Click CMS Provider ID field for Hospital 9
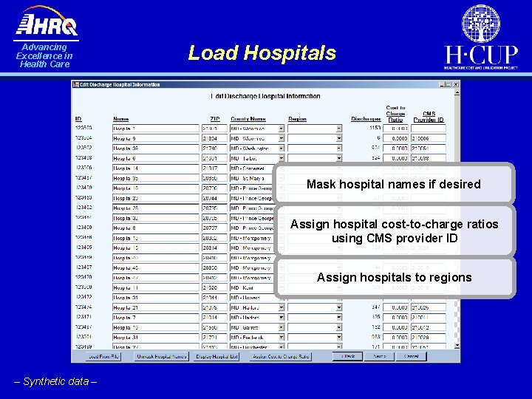 428,138
